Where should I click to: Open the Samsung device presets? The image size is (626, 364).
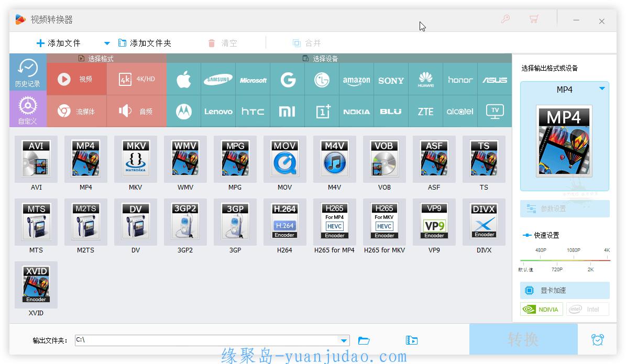218,79
